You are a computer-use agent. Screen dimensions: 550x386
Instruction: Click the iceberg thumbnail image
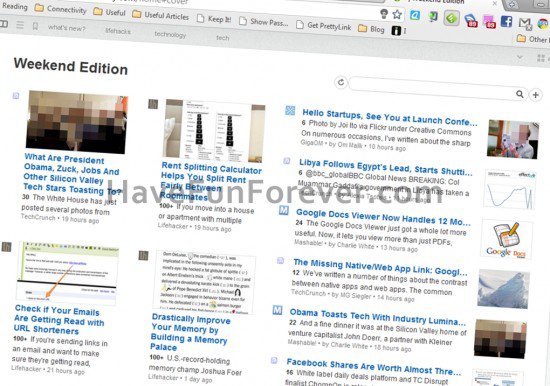coord(503,289)
